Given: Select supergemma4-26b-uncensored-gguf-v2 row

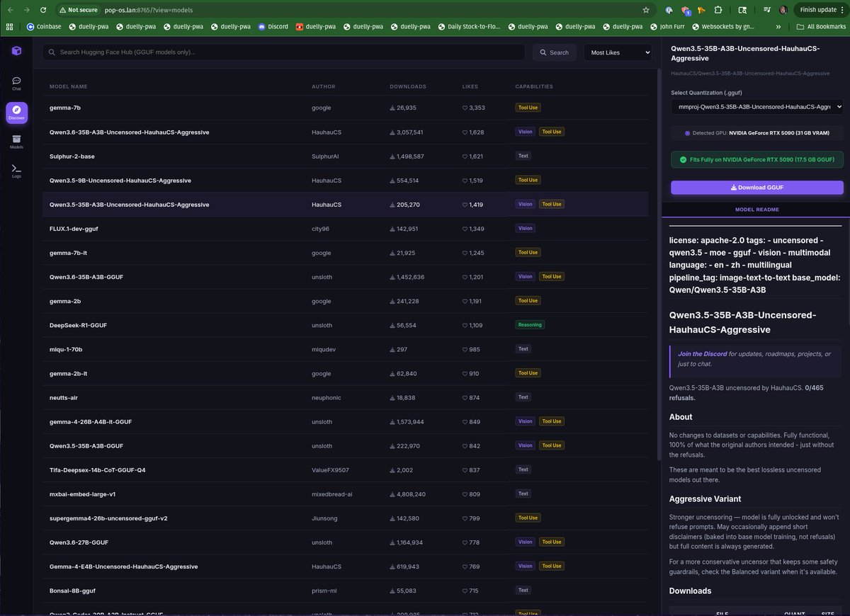Looking at the screenshot, I should 345,518.
